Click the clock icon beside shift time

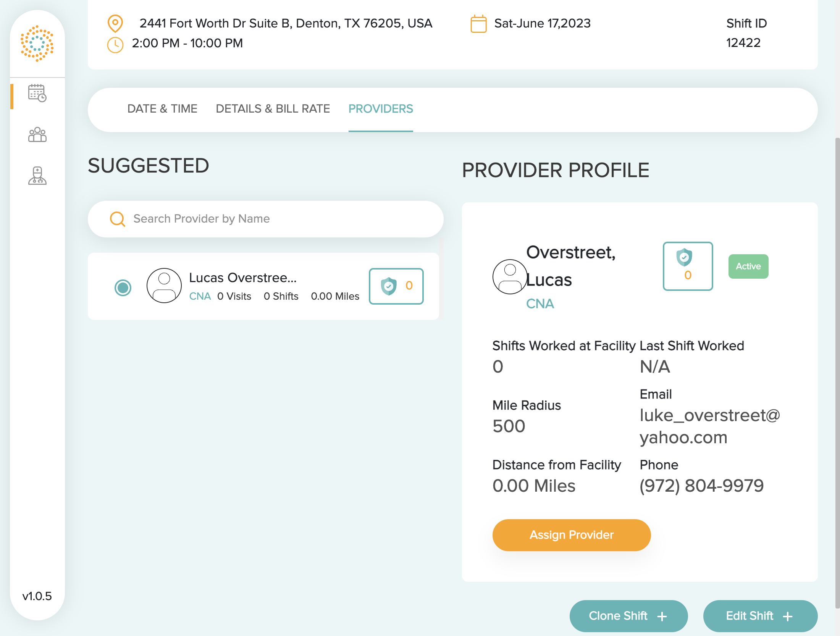tap(115, 45)
